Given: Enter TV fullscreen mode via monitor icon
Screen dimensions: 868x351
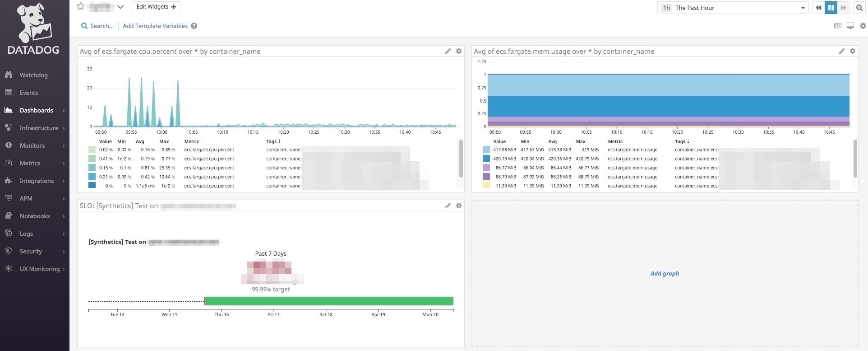Looking at the screenshot, I should click(850, 26).
